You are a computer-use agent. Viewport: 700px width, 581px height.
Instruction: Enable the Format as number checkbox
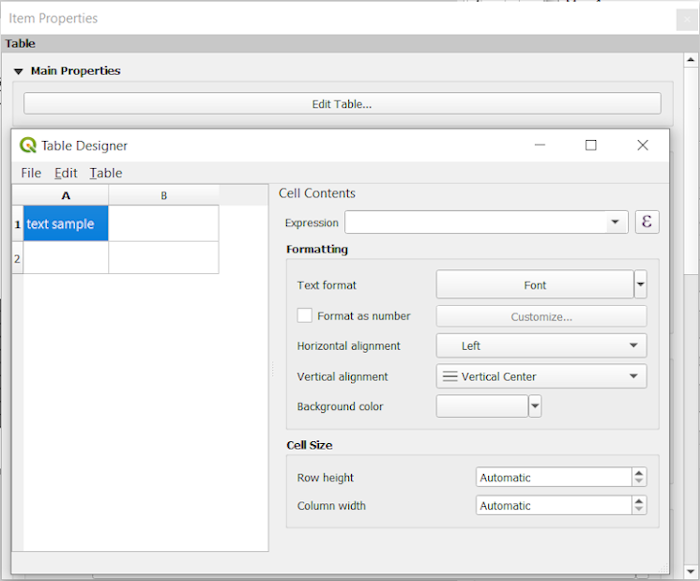pyautogui.click(x=305, y=316)
